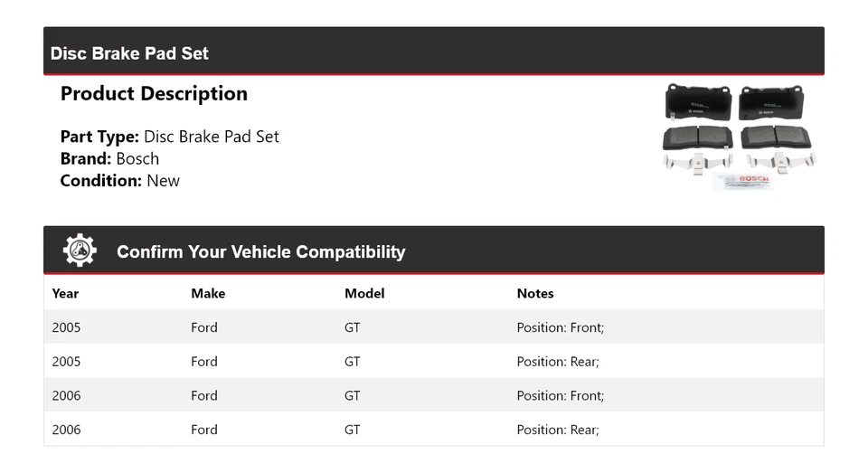Select the Product Description heading
The height and width of the screenshot is (473, 868).
pyautogui.click(x=154, y=94)
